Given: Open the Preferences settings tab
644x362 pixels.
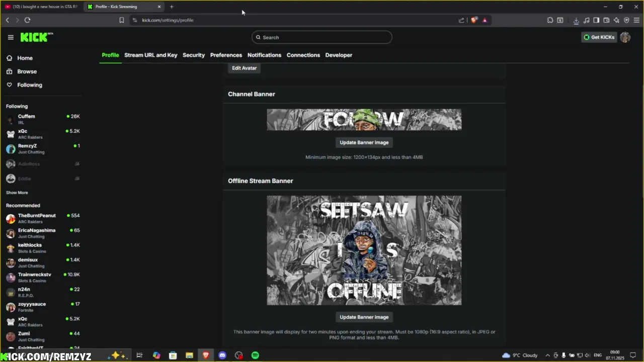Looking at the screenshot, I should tap(226, 55).
